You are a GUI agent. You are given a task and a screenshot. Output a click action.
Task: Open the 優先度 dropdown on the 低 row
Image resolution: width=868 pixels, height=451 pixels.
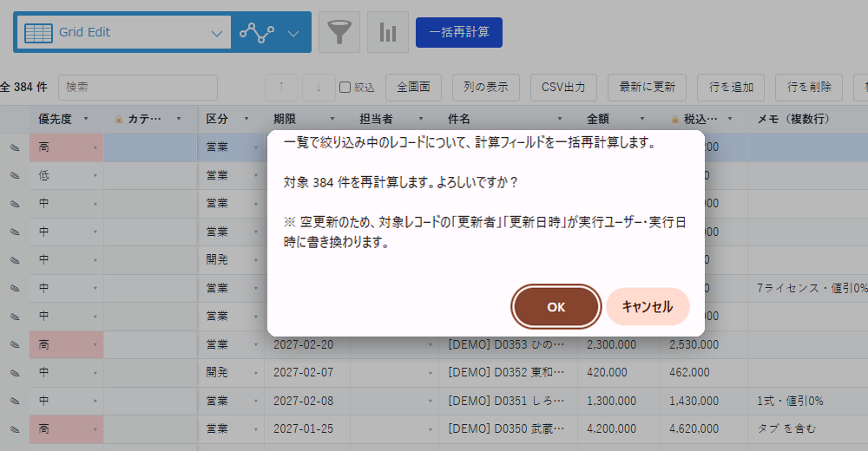[95, 176]
